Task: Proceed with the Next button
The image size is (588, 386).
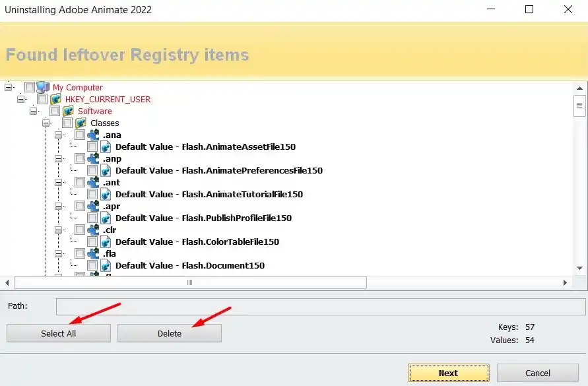Action: click(x=449, y=373)
